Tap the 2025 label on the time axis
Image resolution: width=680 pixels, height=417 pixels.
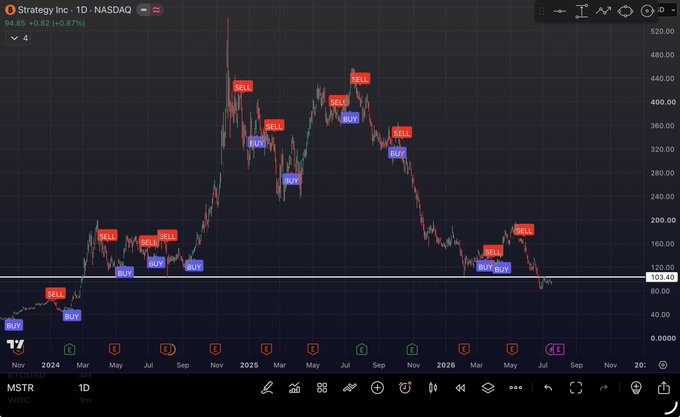click(x=249, y=365)
